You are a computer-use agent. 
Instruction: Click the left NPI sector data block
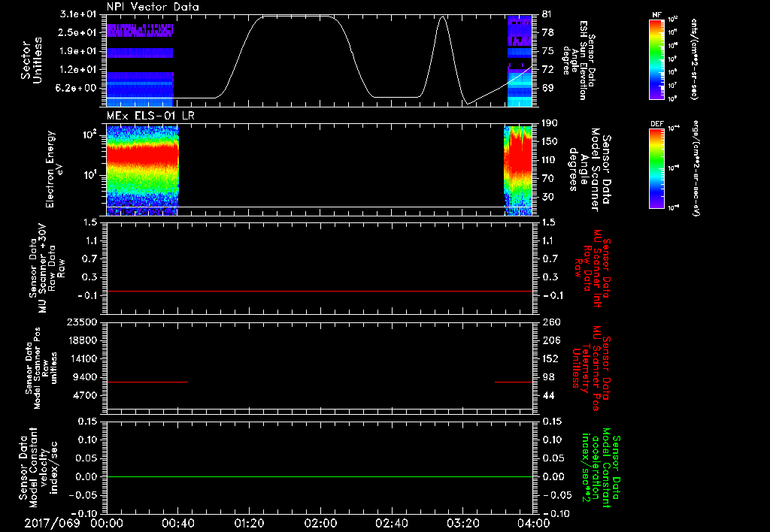tap(140, 65)
